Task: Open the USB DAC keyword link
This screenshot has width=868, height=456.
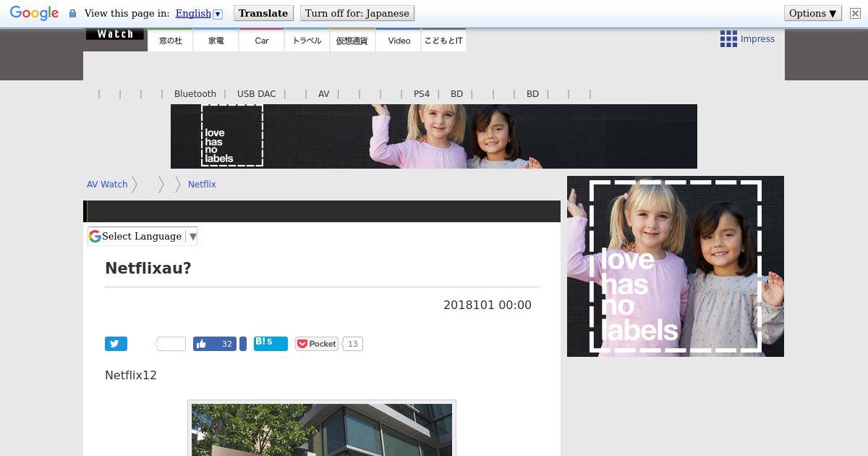Action: 257,94
